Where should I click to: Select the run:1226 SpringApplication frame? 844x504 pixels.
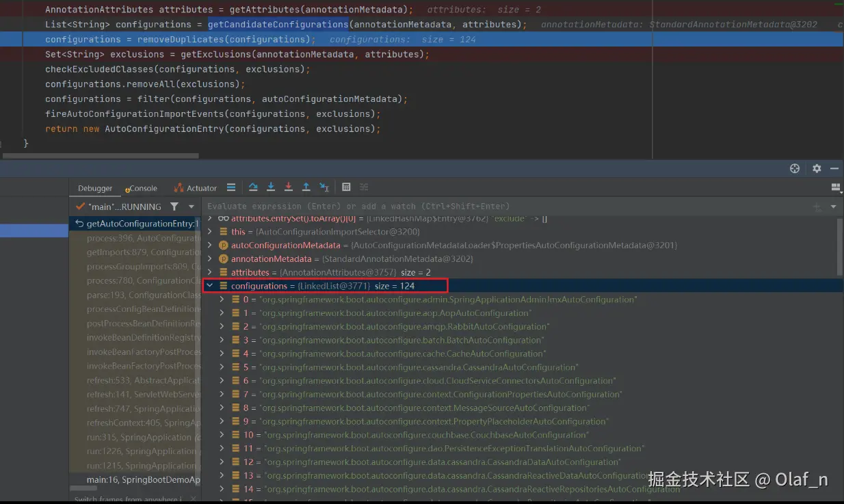(x=135, y=451)
